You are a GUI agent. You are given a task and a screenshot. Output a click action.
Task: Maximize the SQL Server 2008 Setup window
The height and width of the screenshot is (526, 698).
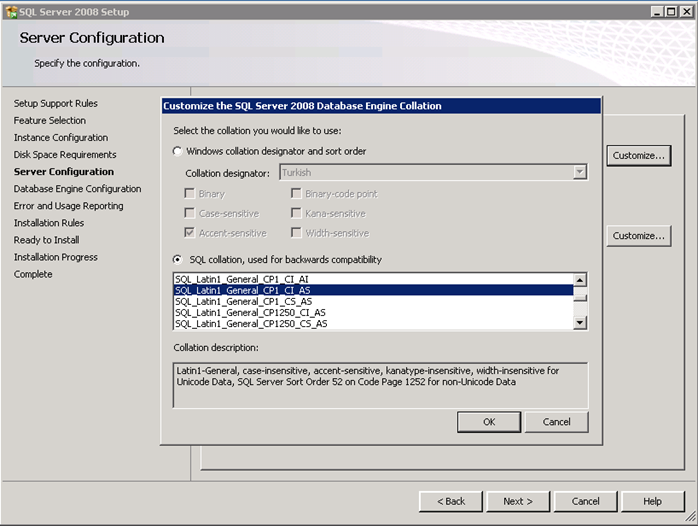click(x=671, y=12)
